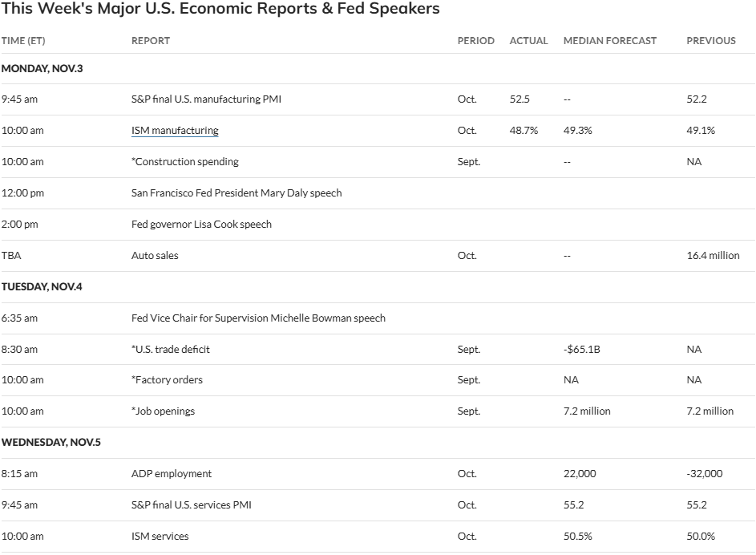Click the REPORT column header

pos(151,41)
